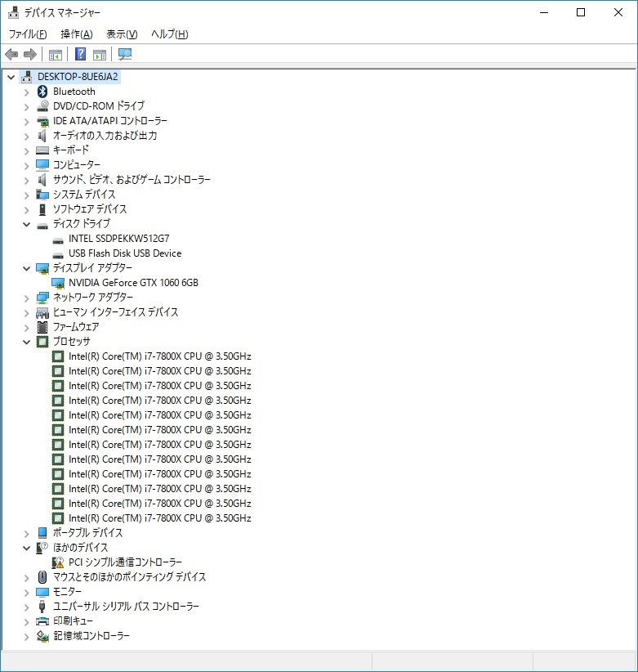Click the モニター category icon

[42, 591]
